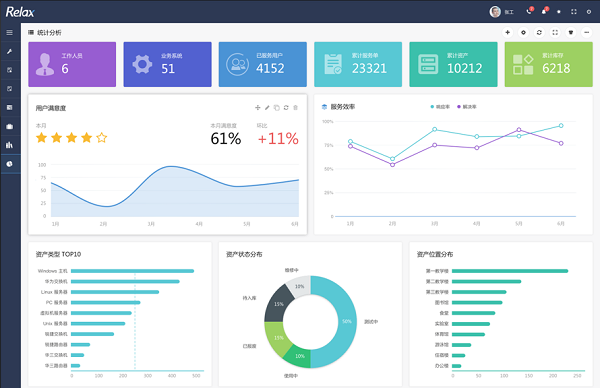
Task: Open the 已服务用户 4152 stat card
Action: (262, 64)
